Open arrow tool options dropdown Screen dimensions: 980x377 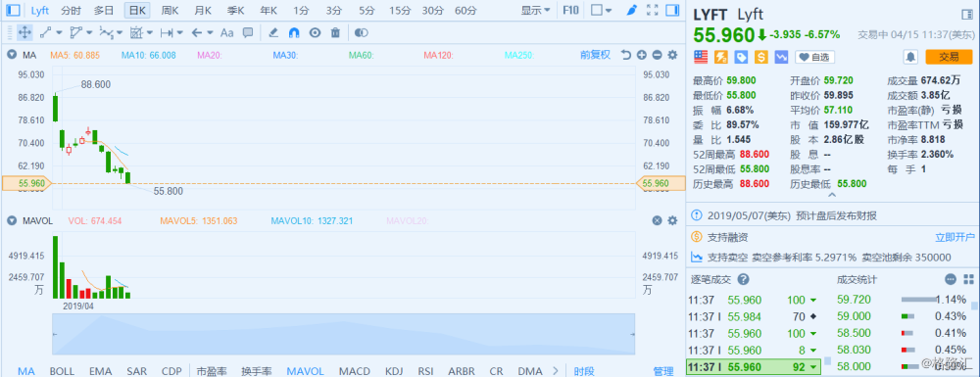[x=210, y=32]
